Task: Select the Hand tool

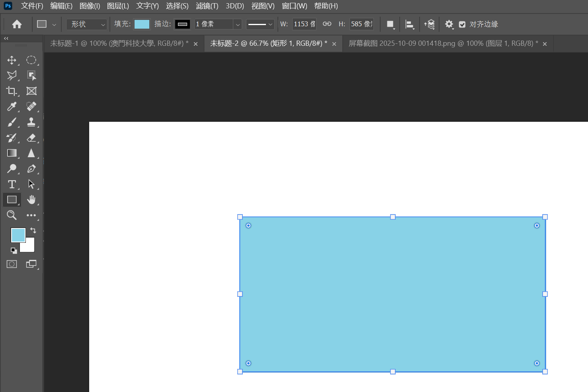Action: pos(31,200)
